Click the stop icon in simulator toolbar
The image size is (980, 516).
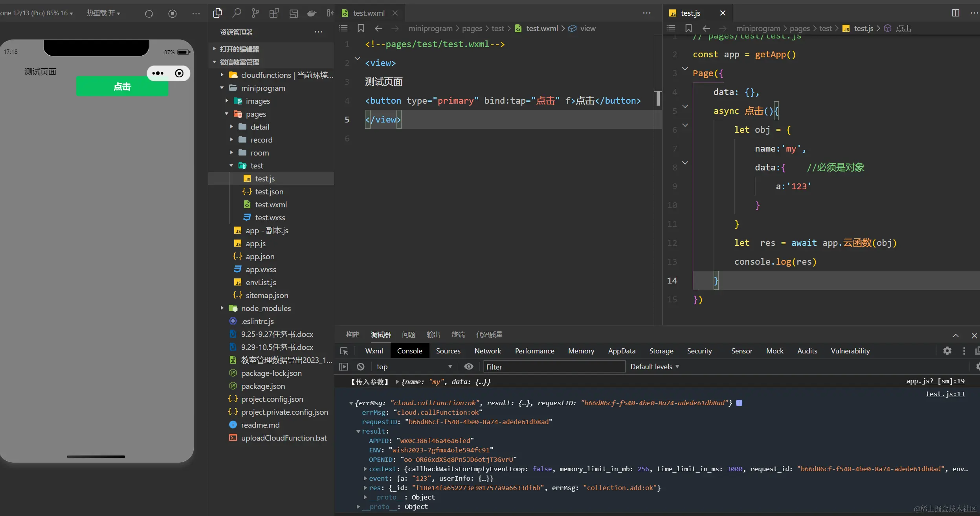[x=172, y=14]
